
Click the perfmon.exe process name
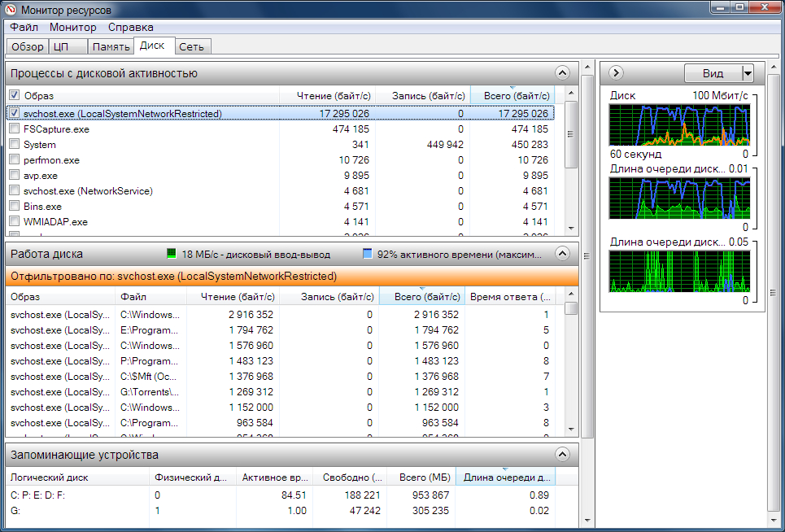tap(51, 160)
